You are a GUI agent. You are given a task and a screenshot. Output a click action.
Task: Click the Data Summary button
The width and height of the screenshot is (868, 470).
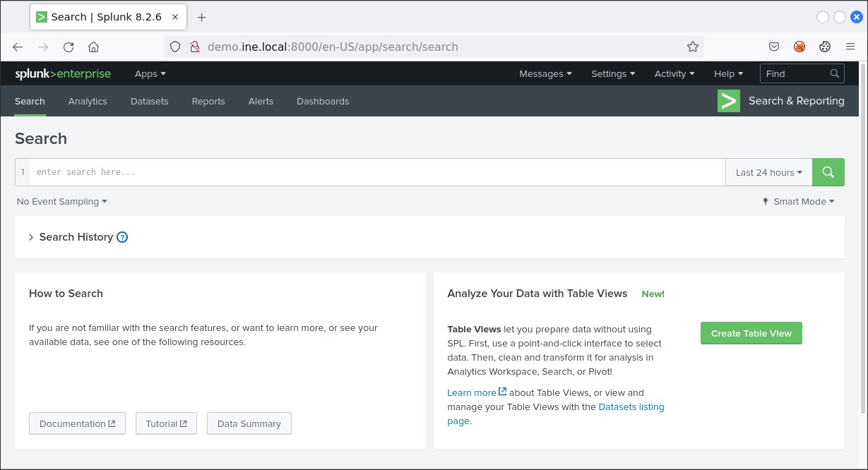point(249,423)
